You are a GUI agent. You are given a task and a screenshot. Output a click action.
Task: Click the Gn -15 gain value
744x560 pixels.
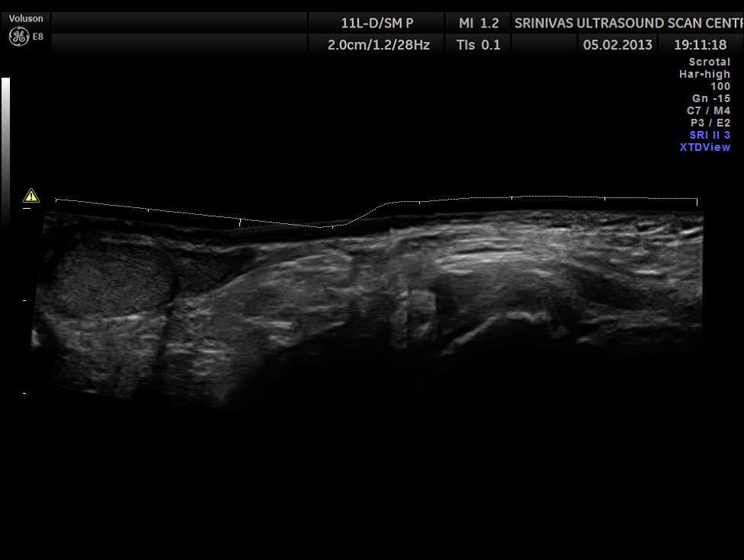(710, 98)
